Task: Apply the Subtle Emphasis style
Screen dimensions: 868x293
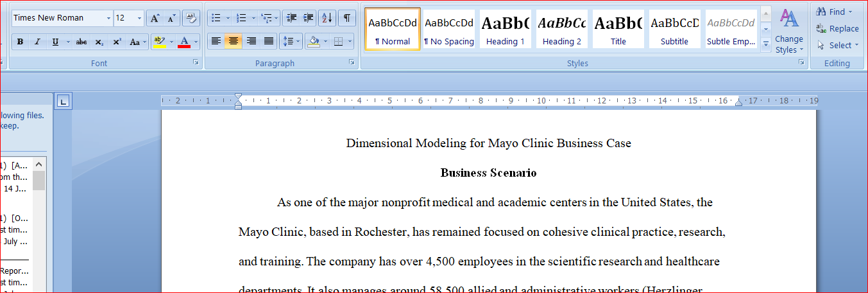Action: tap(731, 29)
